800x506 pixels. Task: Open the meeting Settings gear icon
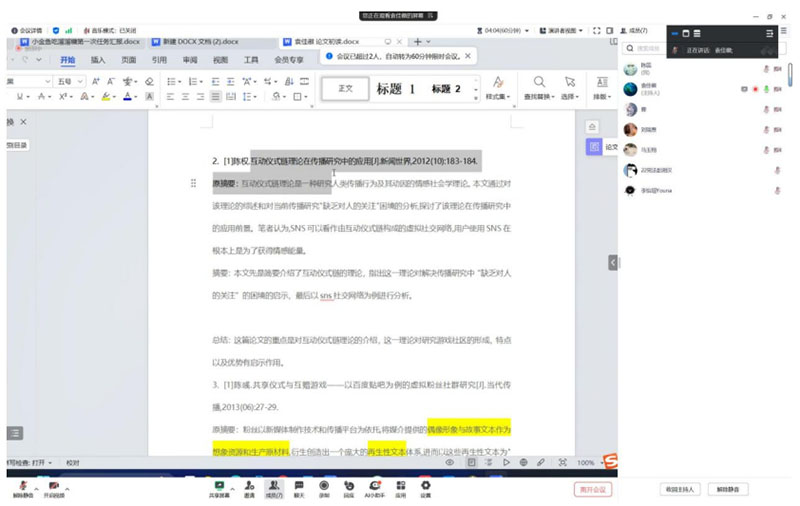click(x=426, y=485)
